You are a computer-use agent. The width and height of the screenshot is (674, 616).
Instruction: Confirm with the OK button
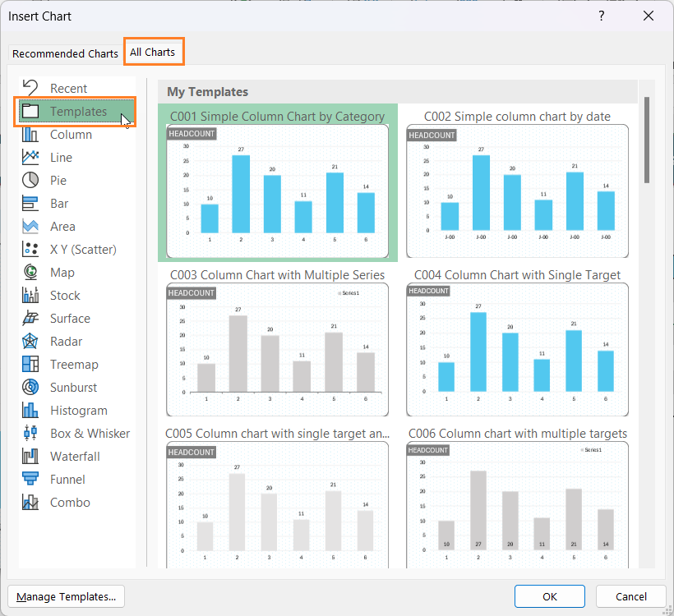[x=549, y=596]
